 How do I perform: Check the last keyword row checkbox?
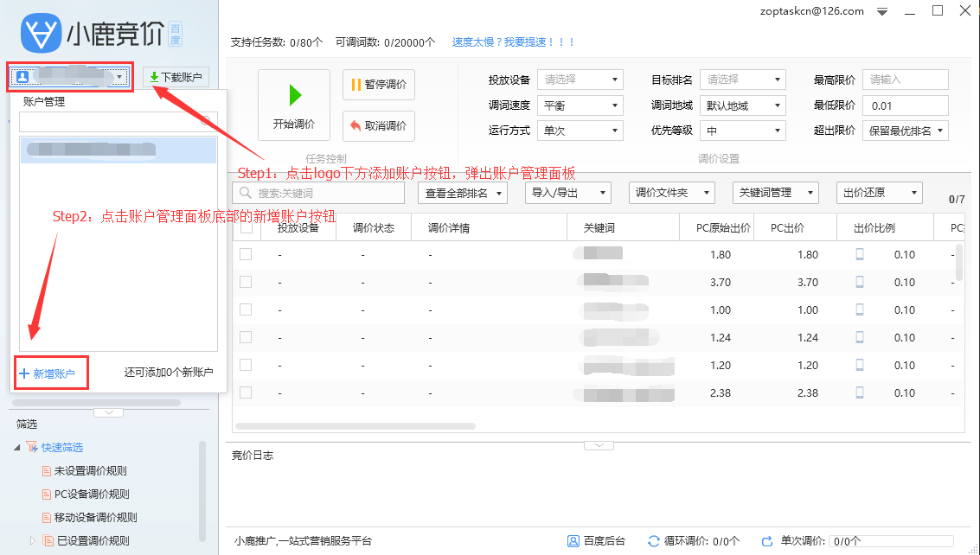[x=245, y=393]
